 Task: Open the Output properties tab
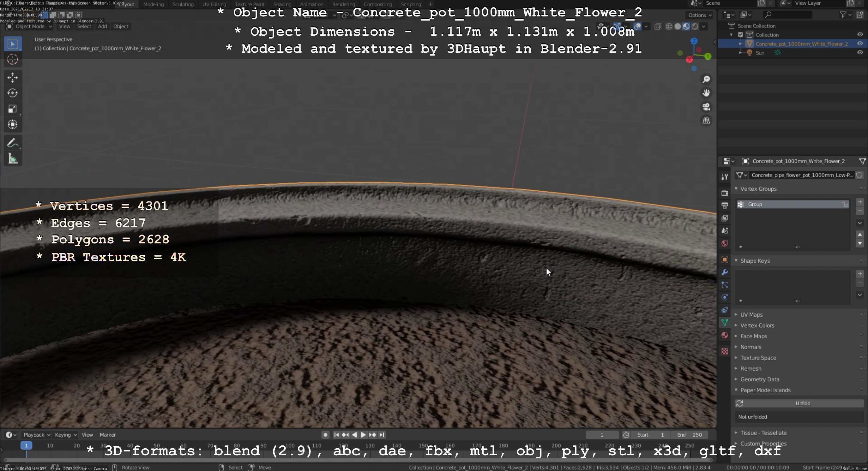coord(725,206)
